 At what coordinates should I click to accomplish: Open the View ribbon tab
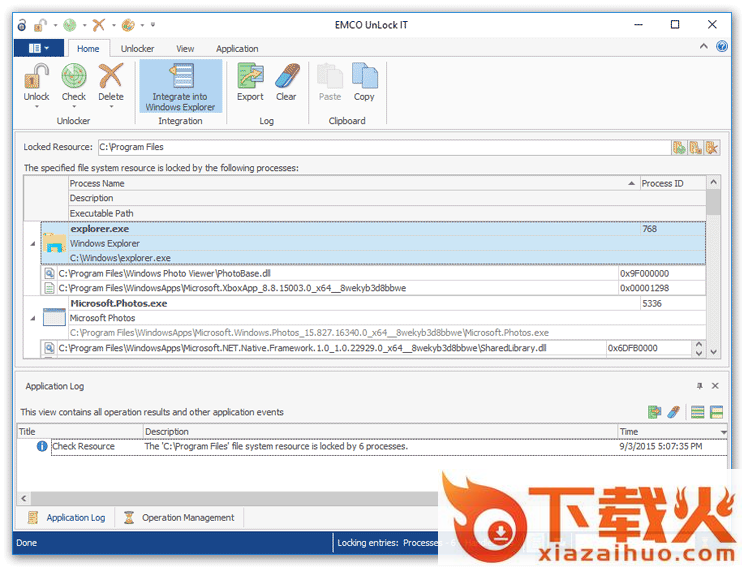[185, 48]
